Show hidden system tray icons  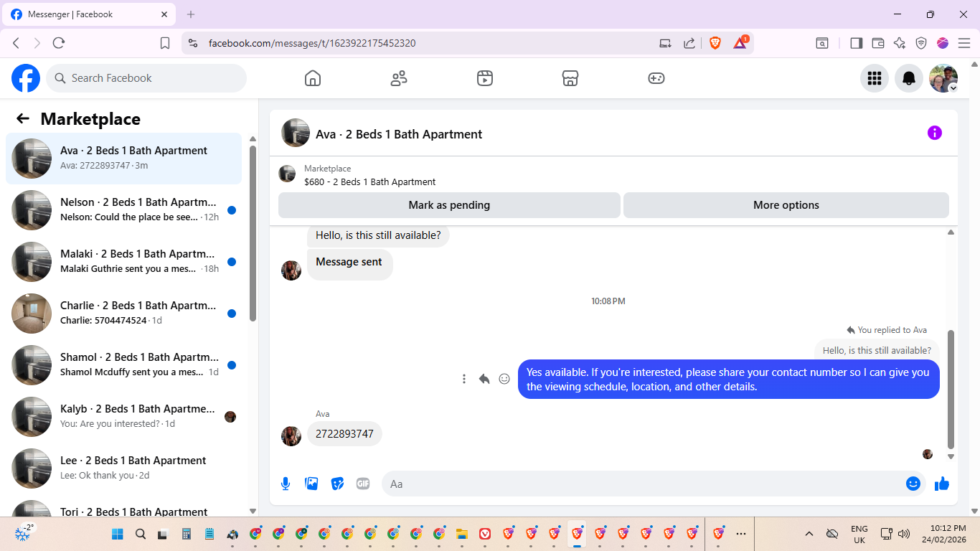click(x=809, y=534)
